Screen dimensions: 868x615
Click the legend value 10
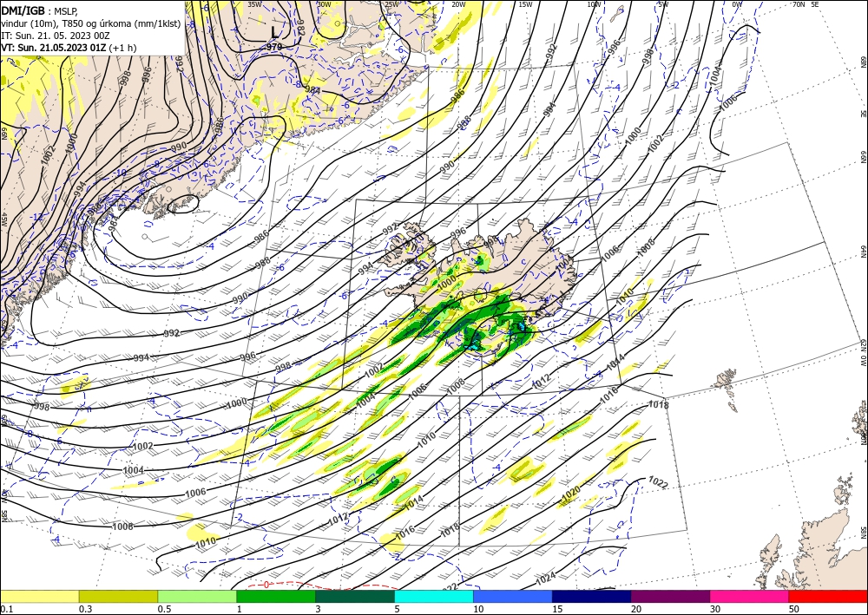(x=478, y=609)
